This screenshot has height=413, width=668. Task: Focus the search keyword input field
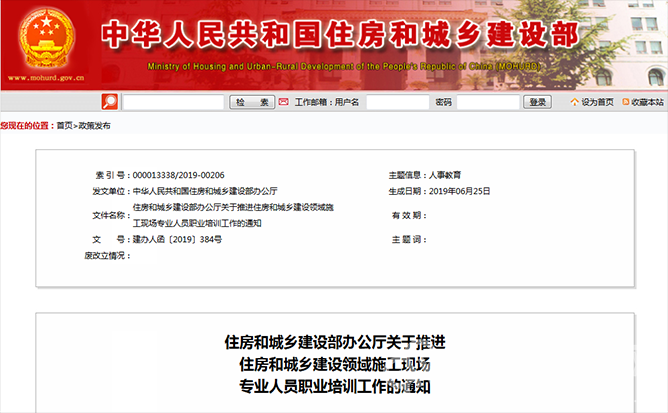[173, 102]
